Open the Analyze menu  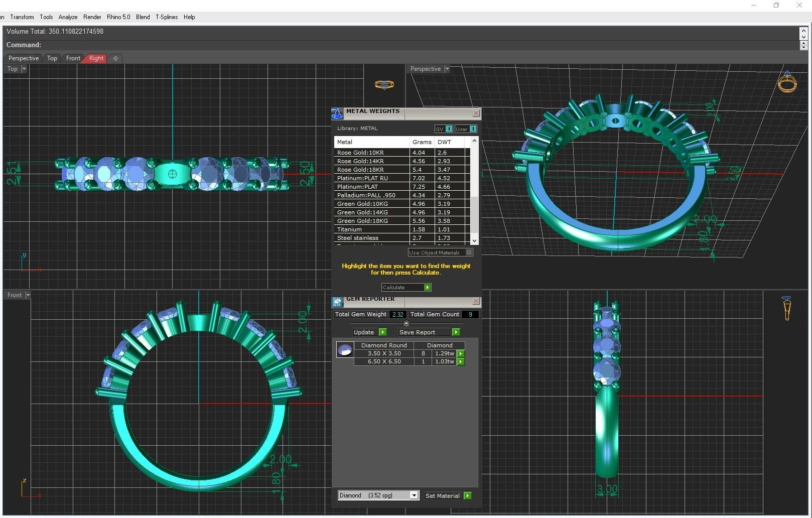point(68,17)
